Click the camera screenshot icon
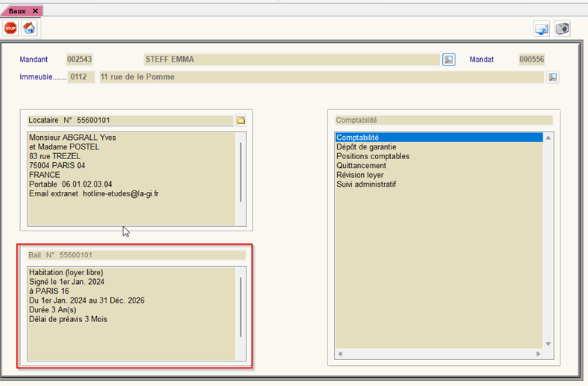This screenshot has width=588, height=386. [x=562, y=28]
